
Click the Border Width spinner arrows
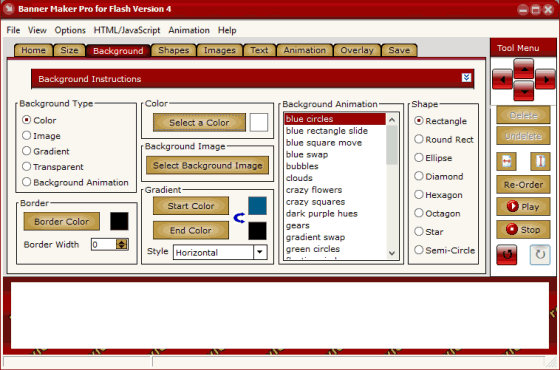coord(122,244)
